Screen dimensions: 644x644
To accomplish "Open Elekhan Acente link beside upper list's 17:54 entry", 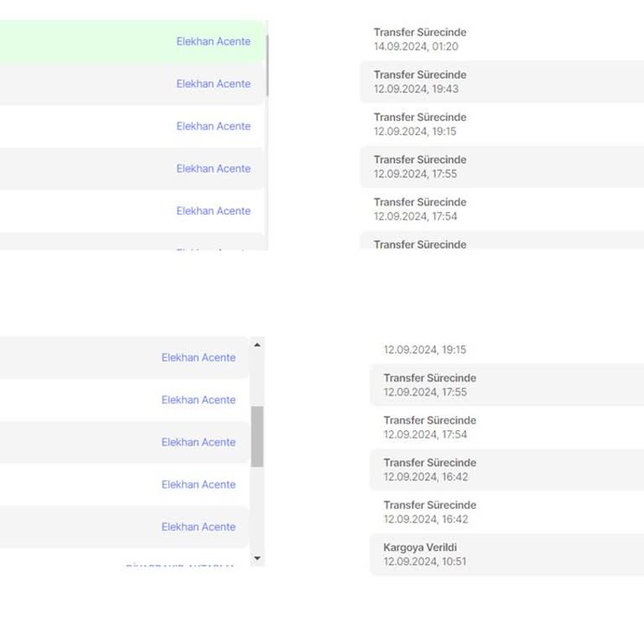I will click(213, 210).
